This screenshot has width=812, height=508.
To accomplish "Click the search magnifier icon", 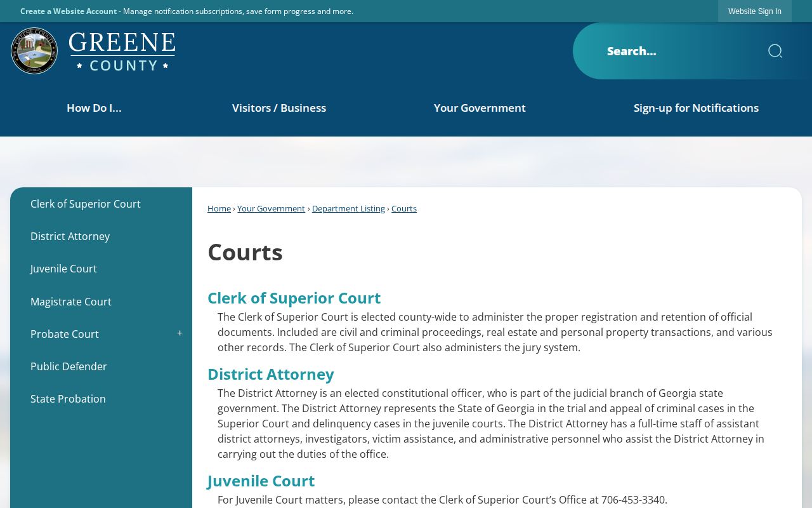I will click(775, 51).
